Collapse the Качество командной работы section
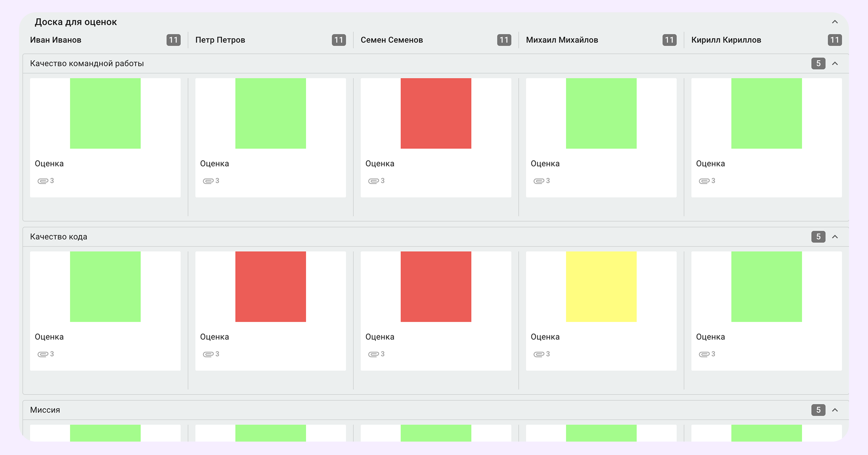This screenshot has height=455, width=868. [x=834, y=64]
